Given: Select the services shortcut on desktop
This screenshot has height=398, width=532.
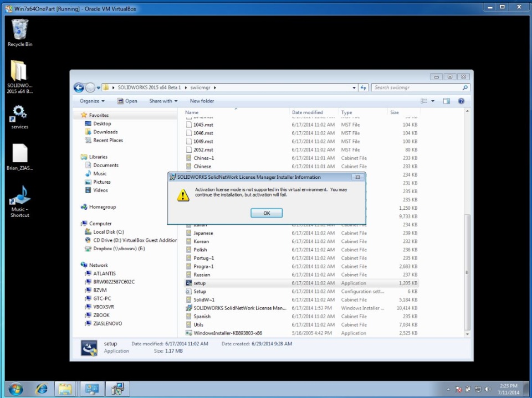Looking at the screenshot, I should pyautogui.click(x=20, y=117).
